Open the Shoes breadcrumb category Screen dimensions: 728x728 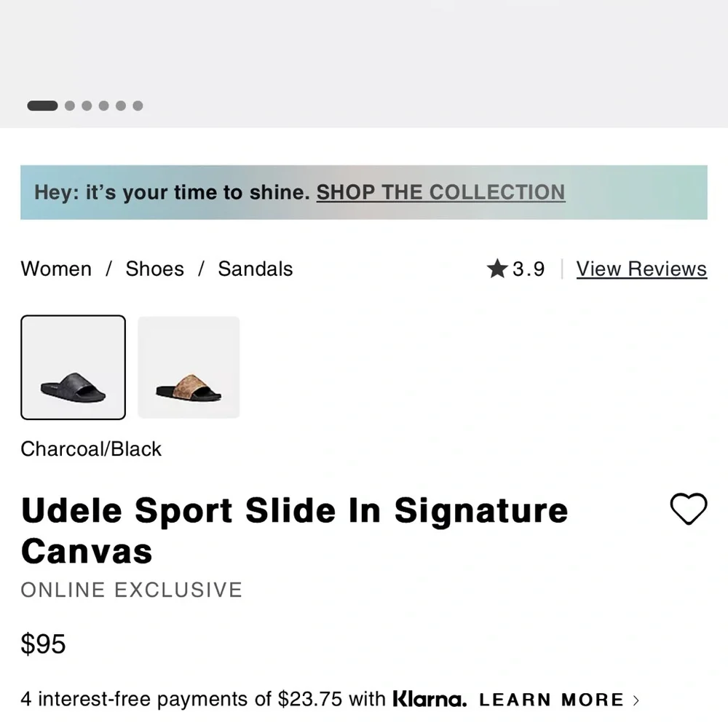pyautogui.click(x=154, y=269)
